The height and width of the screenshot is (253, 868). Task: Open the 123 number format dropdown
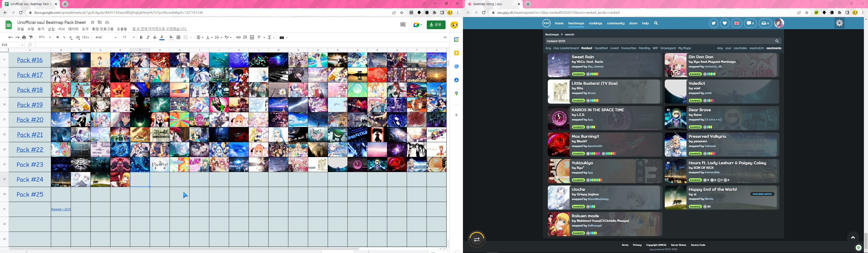point(86,37)
